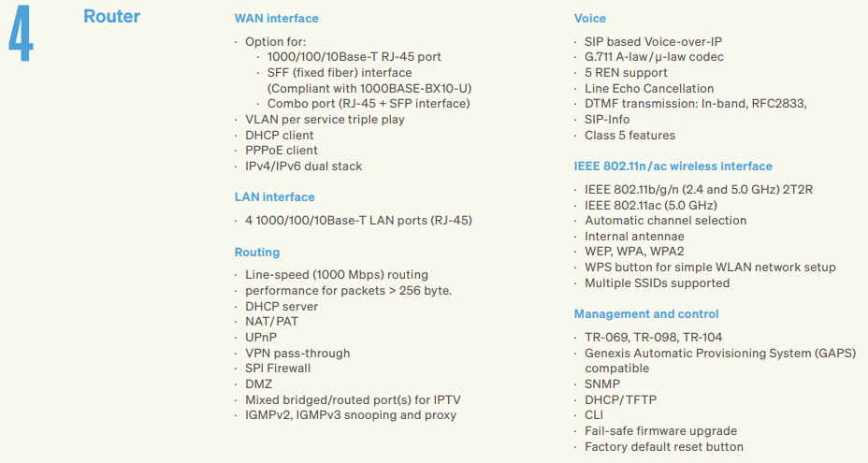This screenshot has height=463, width=868.
Task: Click the Management and control heading
Action: tap(646, 314)
